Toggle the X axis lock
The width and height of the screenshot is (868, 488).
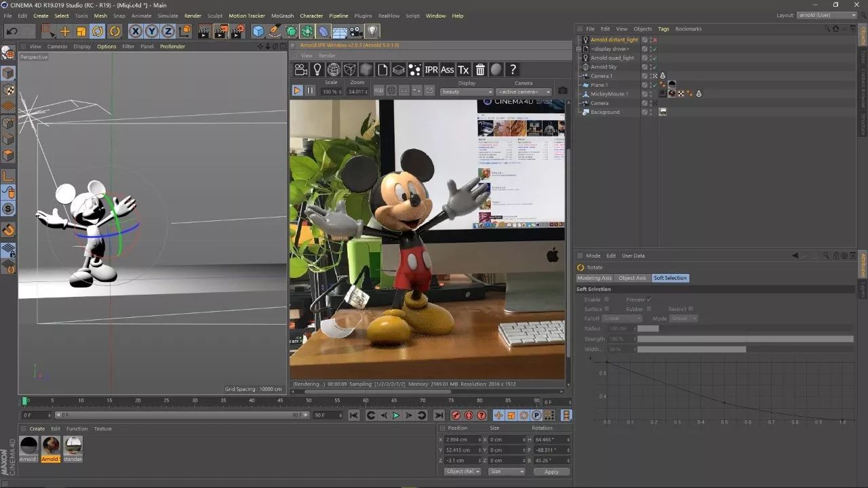click(x=135, y=31)
